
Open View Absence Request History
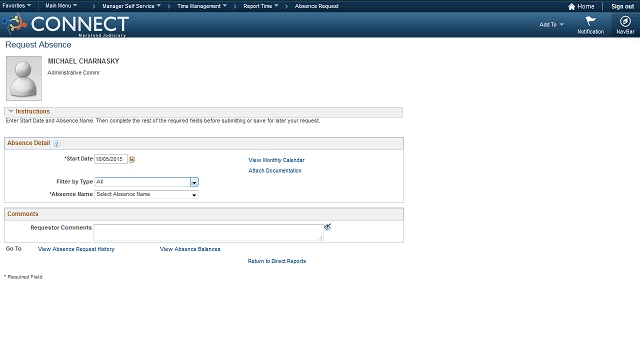(x=76, y=249)
